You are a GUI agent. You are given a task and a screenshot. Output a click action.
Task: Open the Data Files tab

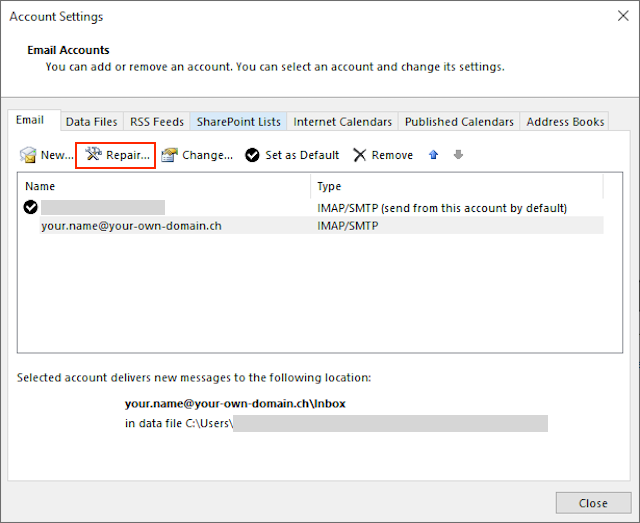point(91,122)
